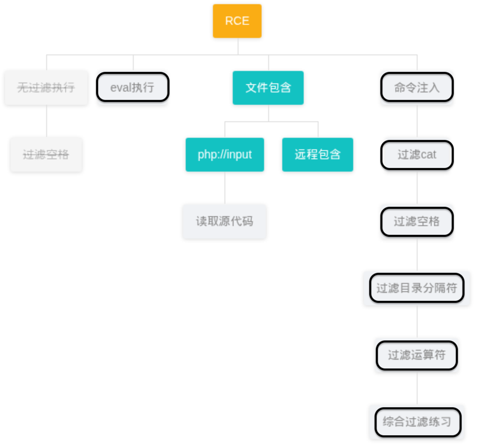Click the gray node beneath php://input
The height and width of the screenshot is (448, 477).
tap(224, 222)
